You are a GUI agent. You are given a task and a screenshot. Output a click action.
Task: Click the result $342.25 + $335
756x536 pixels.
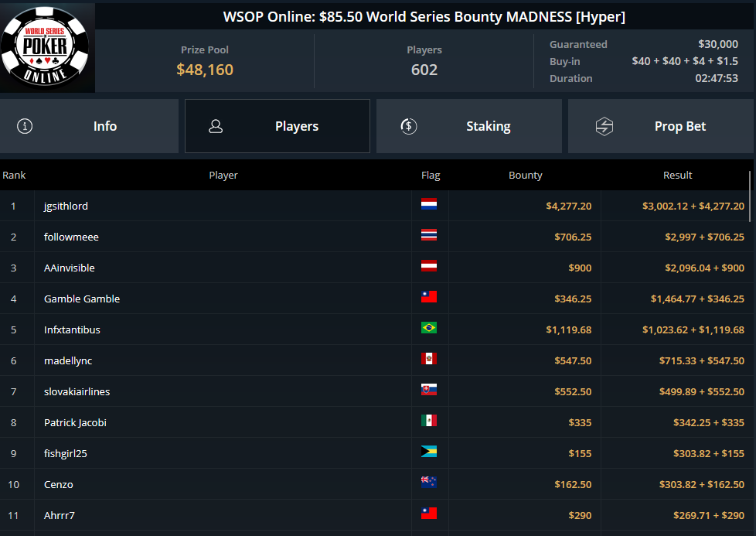(709, 422)
